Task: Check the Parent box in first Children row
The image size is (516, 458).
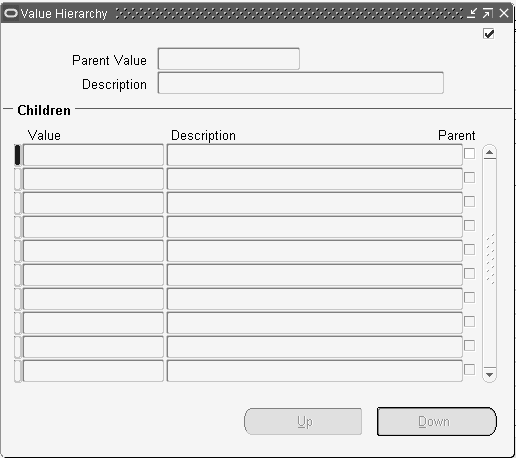Action: (469, 154)
